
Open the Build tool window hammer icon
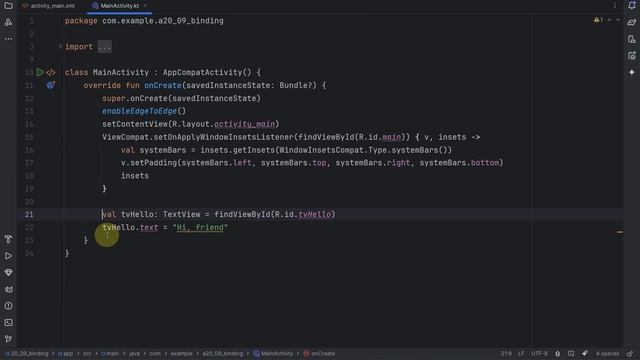(x=8, y=239)
